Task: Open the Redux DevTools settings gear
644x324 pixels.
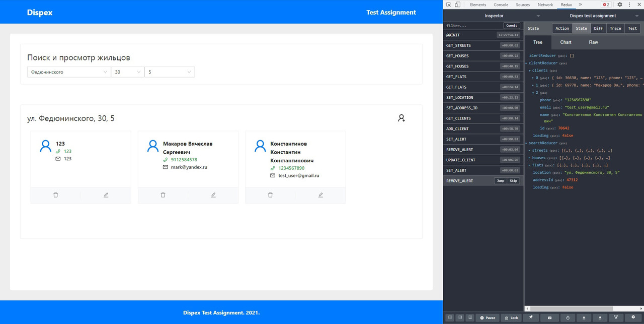Action: point(633,318)
